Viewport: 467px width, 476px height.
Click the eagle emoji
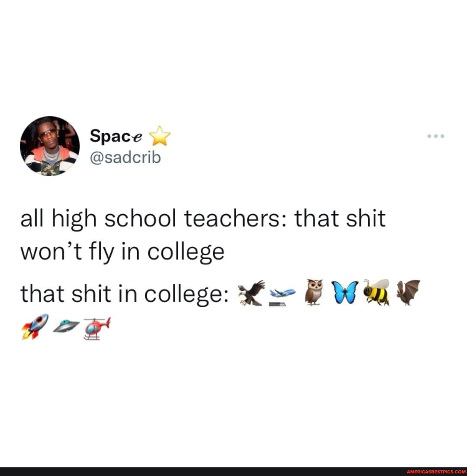click(251, 293)
